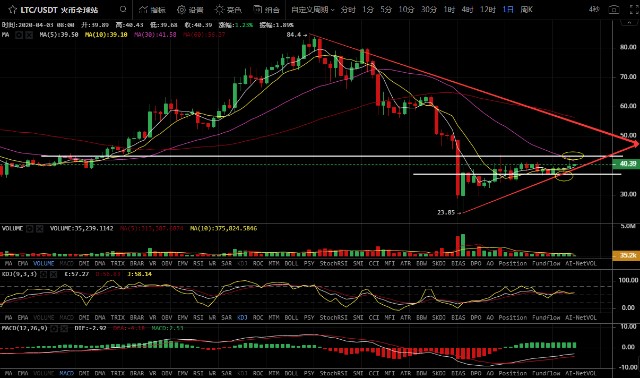Expand the custom period (自定义周期) dropdown

(x=313, y=9)
